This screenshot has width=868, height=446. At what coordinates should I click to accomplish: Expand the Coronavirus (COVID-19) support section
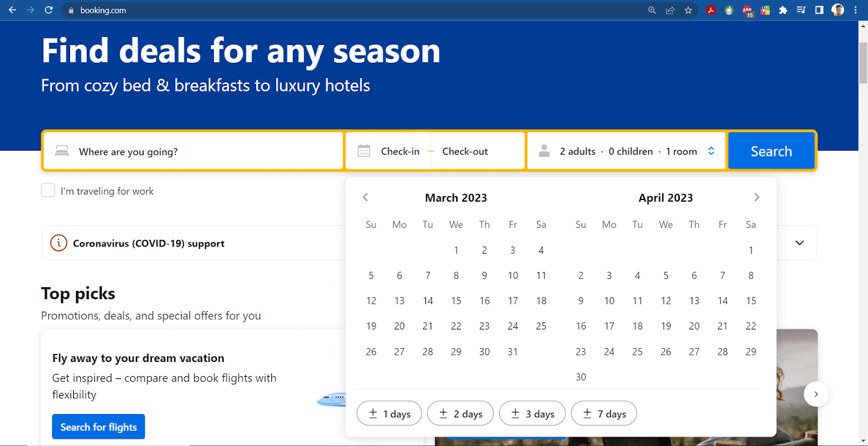799,243
